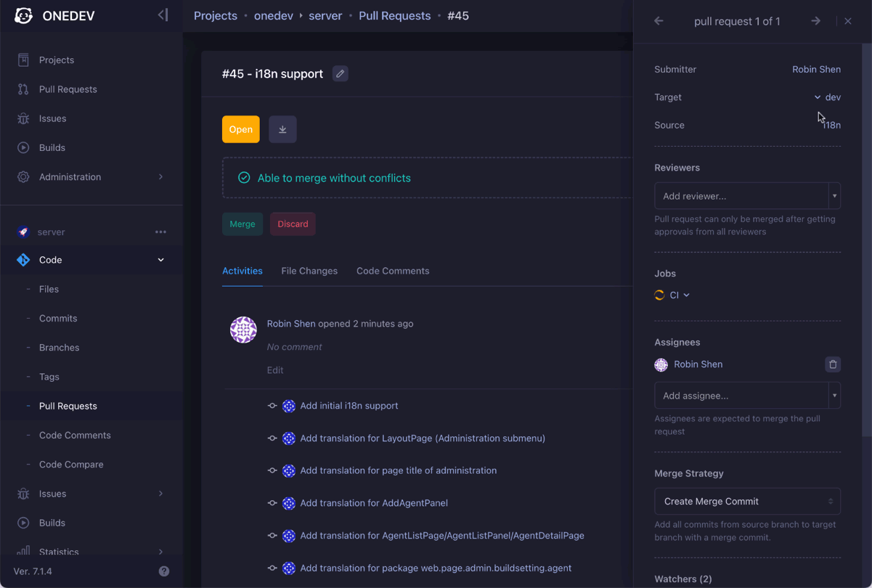Open the i18n source branch link
The height and width of the screenshot is (588, 872).
[x=831, y=126]
